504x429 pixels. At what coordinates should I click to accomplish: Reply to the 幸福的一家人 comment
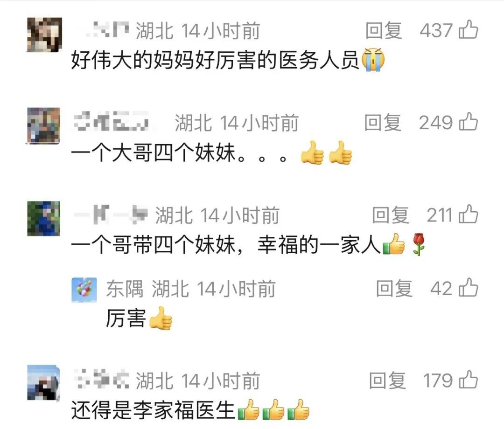[390, 215]
